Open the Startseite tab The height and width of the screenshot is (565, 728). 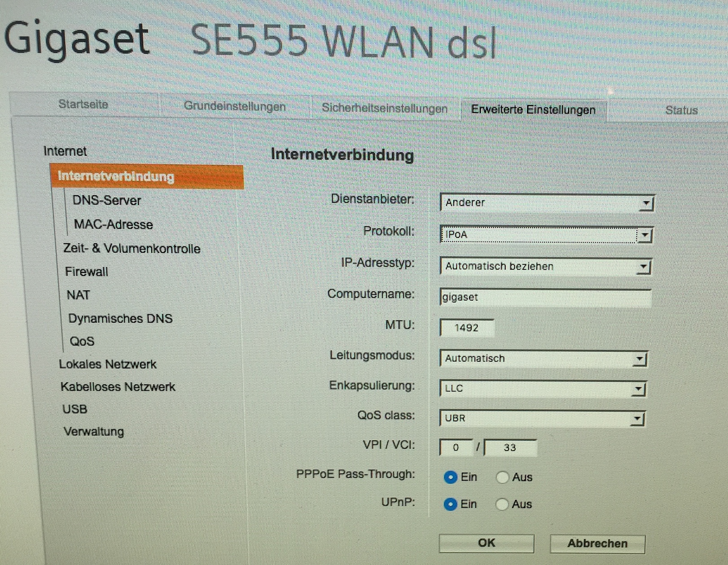[x=83, y=105]
